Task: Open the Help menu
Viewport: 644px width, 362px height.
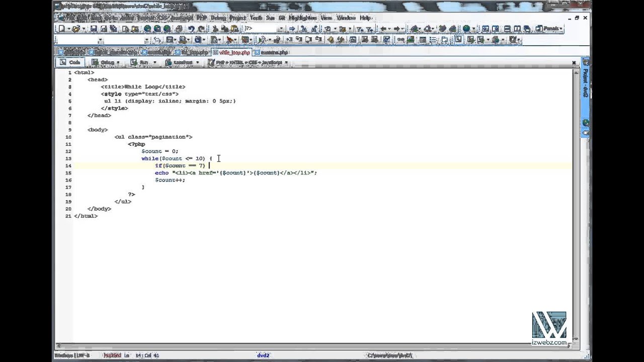Action: pyautogui.click(x=365, y=18)
